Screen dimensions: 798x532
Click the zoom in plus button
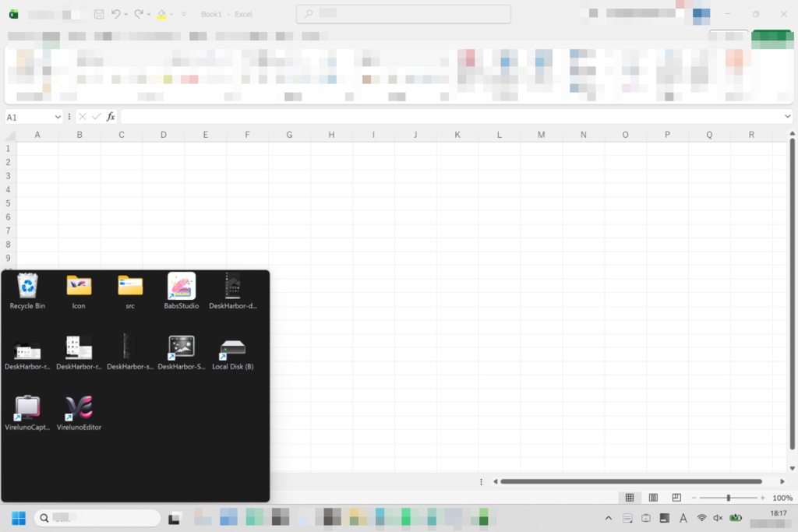pos(762,498)
